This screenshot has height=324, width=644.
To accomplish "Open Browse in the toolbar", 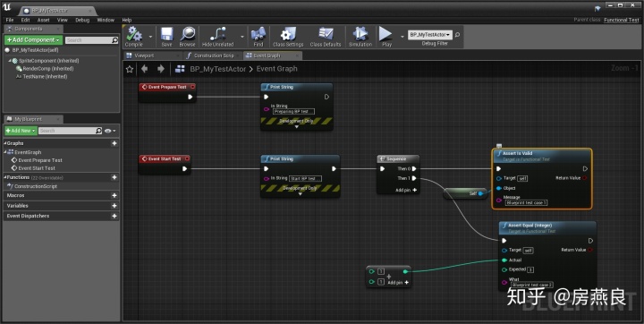I will tap(188, 34).
